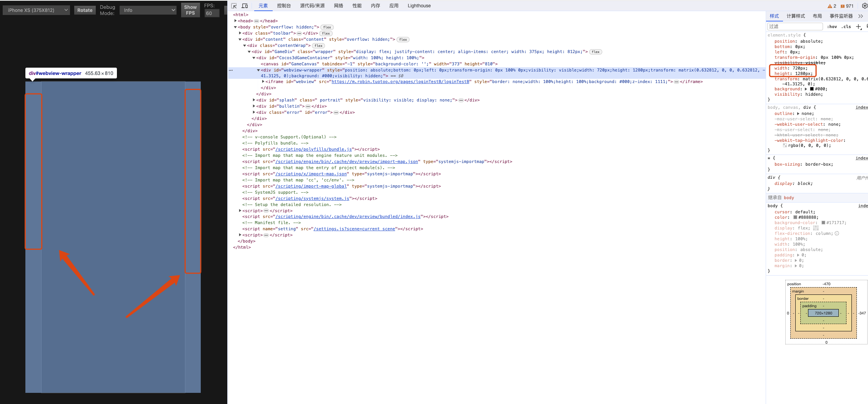Click the Rotate button
868x404 pixels.
[x=85, y=10]
